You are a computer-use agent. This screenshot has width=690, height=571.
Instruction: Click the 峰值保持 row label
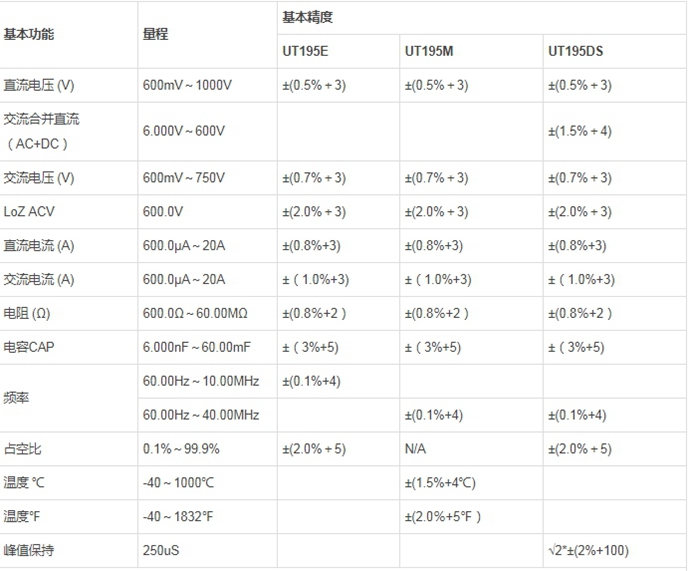click(29, 550)
